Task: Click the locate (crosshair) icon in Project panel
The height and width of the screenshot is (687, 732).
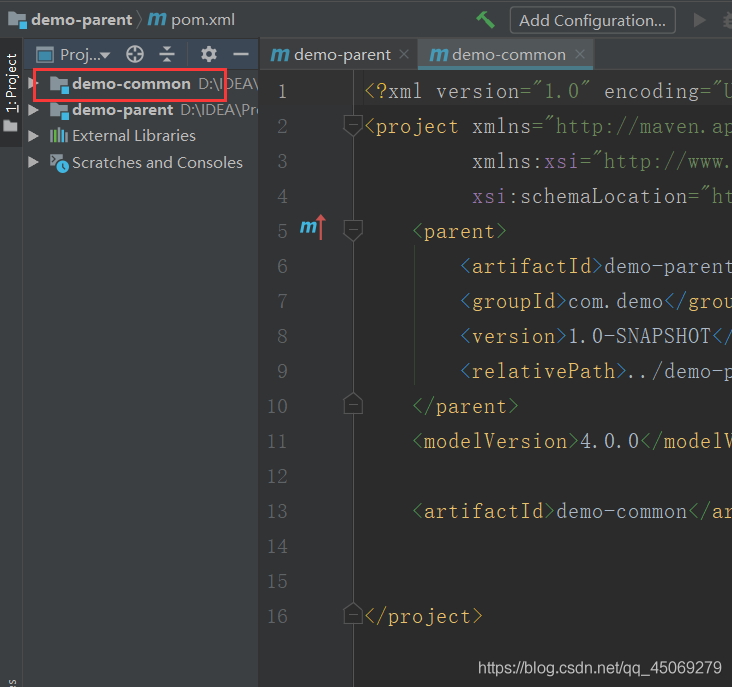Action: pyautogui.click(x=135, y=54)
